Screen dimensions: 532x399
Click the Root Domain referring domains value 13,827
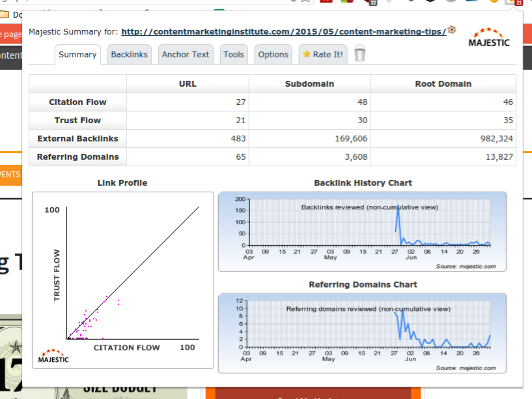(499, 157)
